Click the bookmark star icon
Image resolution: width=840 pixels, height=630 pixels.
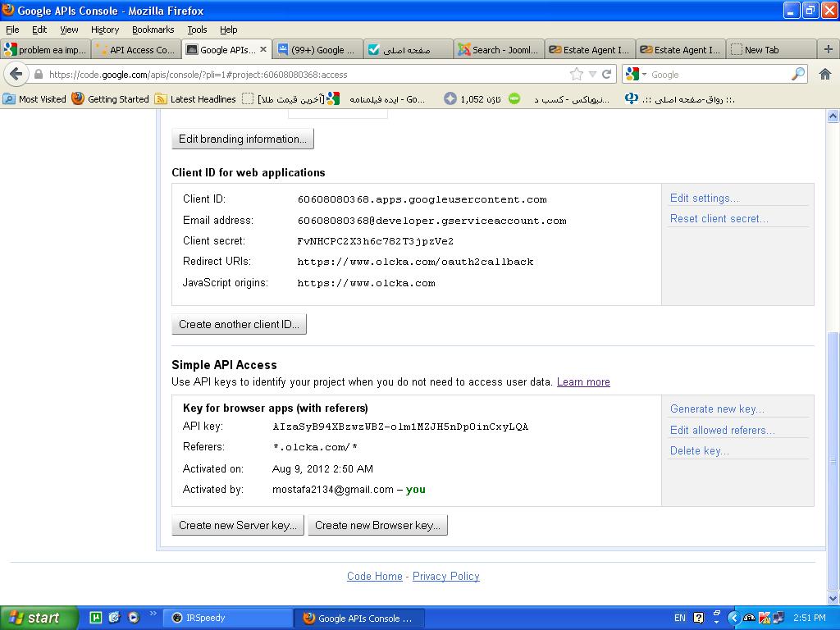click(x=577, y=74)
